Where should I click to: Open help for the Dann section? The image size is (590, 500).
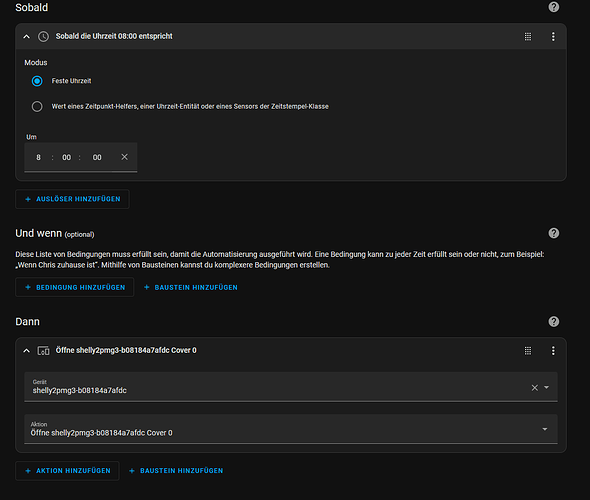[554, 321]
